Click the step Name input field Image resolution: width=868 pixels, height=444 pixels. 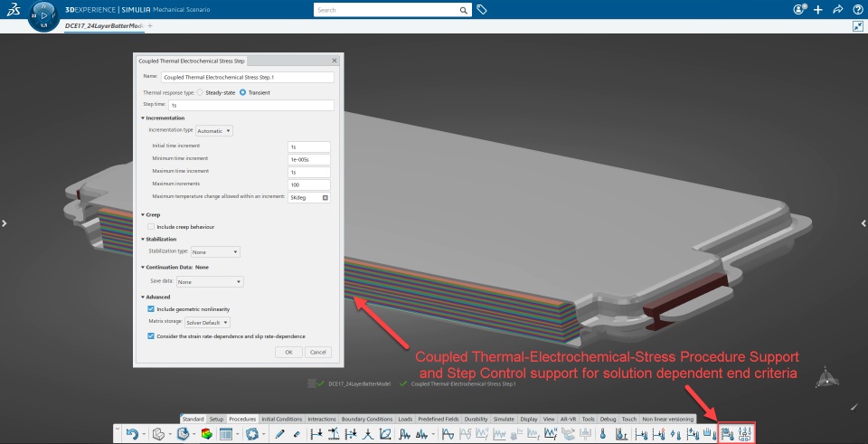point(248,77)
